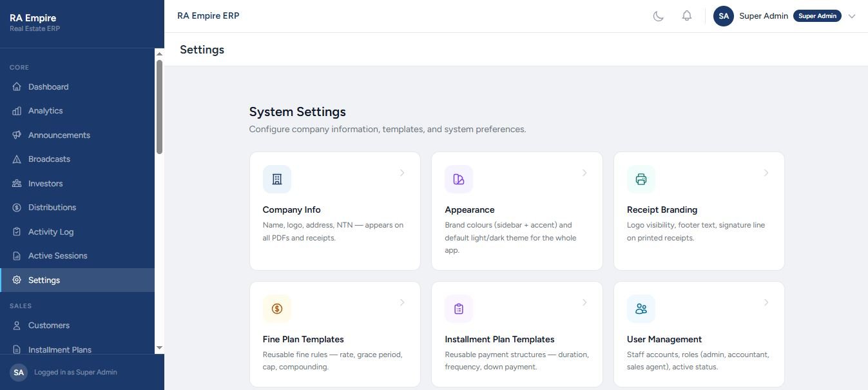Click the Customers person icon

coord(17,326)
